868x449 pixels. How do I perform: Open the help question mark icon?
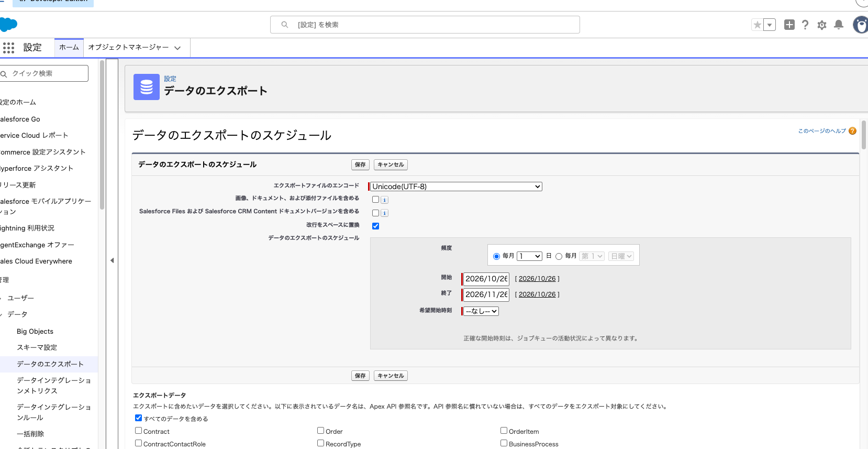pos(805,25)
